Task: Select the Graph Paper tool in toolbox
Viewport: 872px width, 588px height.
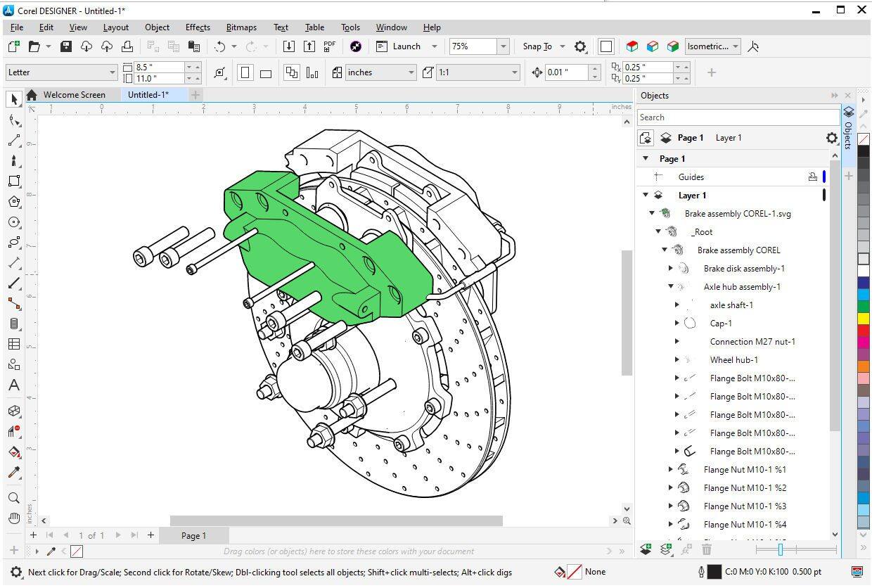Action: (13, 344)
